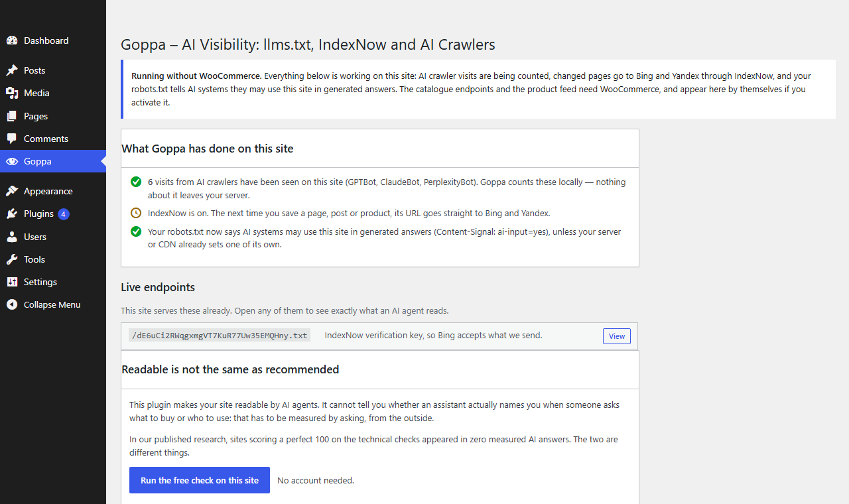Go to the Media menu item

53,93
